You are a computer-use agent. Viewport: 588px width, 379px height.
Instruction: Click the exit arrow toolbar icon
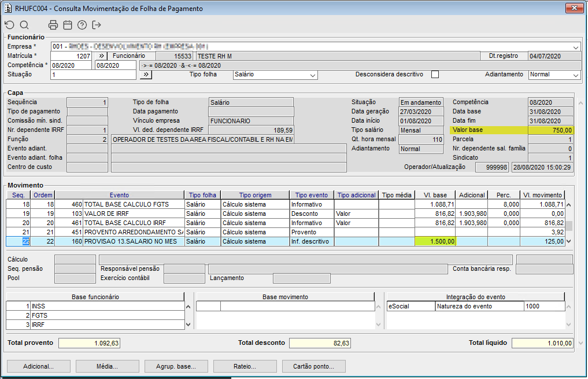(x=97, y=25)
